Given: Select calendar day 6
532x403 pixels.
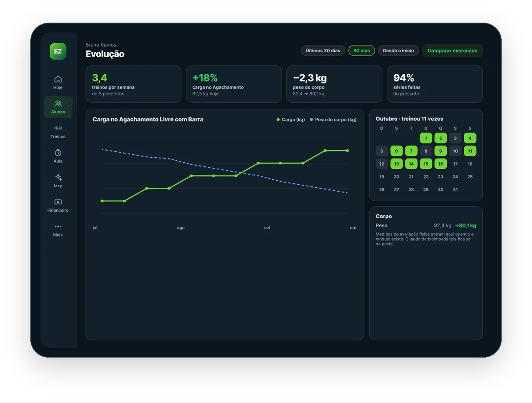Looking at the screenshot, I should point(396,151).
